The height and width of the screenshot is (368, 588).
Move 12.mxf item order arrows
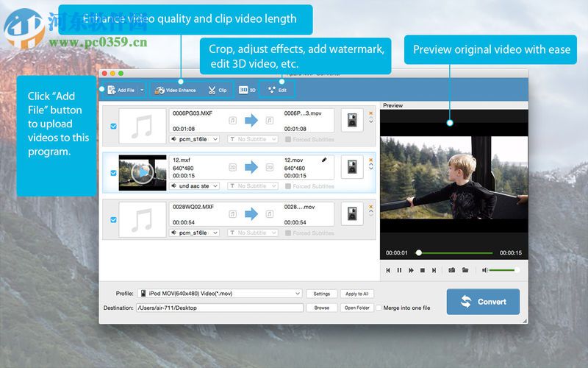(x=371, y=167)
